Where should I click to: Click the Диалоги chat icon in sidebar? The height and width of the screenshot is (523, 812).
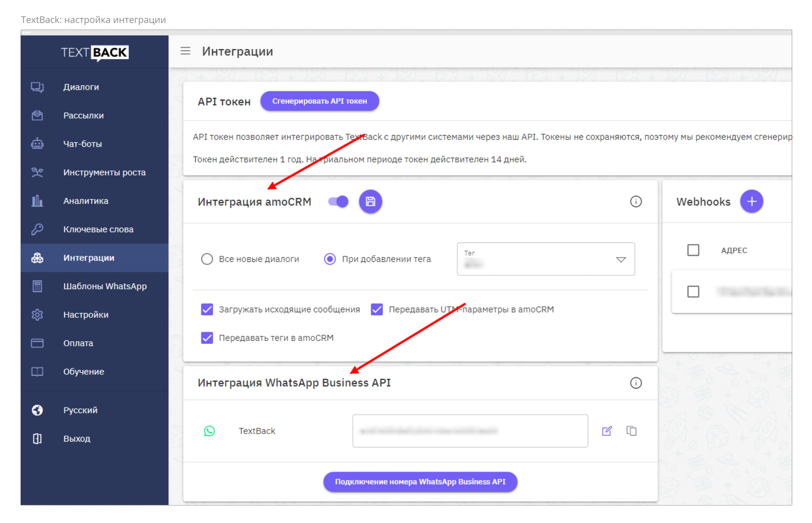(x=37, y=87)
